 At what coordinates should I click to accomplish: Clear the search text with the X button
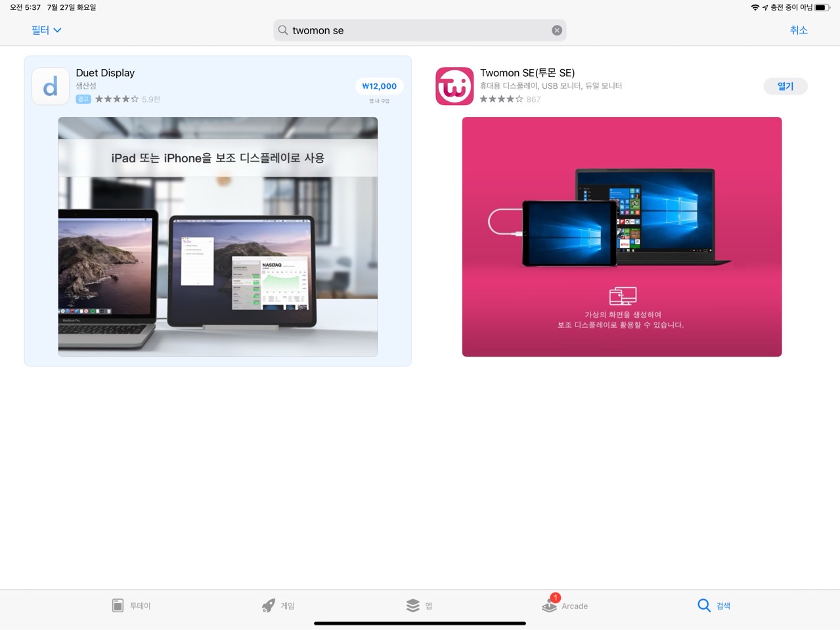click(557, 30)
